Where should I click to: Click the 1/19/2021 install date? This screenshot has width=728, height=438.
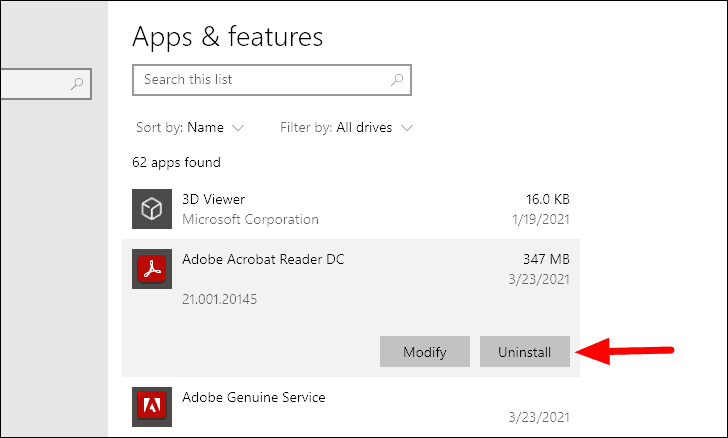[x=540, y=219]
